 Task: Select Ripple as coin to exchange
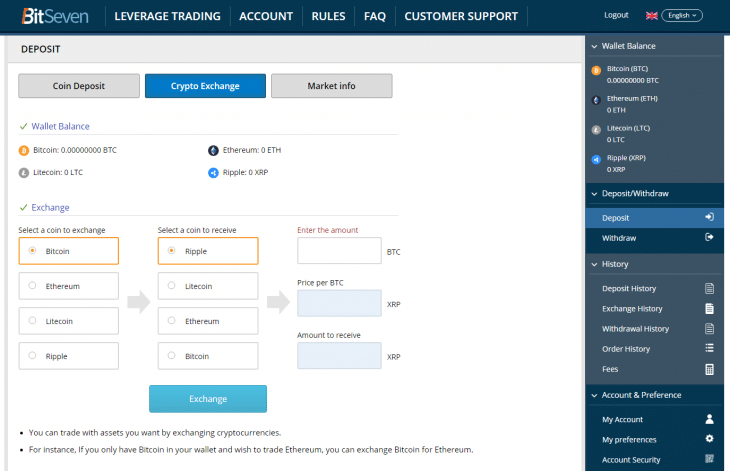(69, 356)
